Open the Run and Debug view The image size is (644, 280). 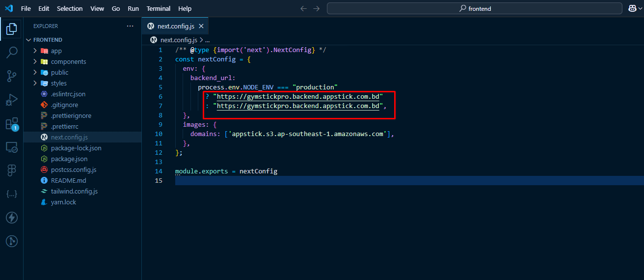tap(12, 100)
